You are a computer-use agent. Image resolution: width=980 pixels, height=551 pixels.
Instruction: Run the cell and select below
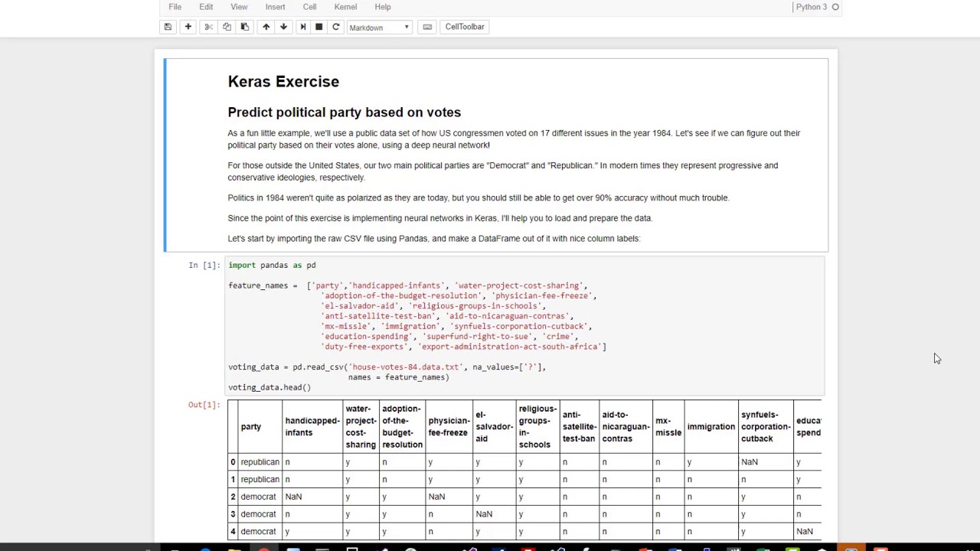click(x=302, y=27)
